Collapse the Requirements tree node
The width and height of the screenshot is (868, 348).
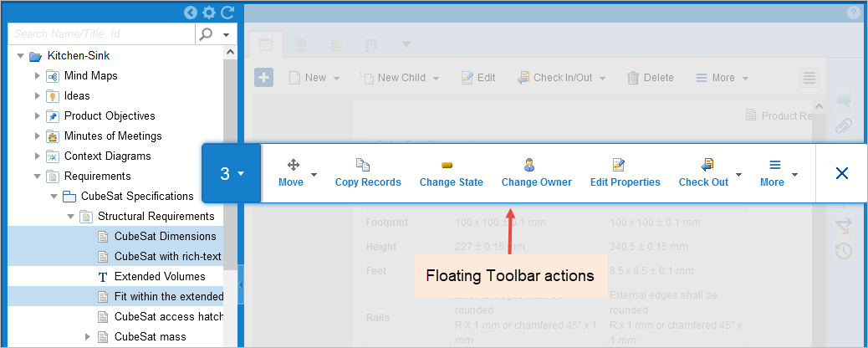coord(37,177)
